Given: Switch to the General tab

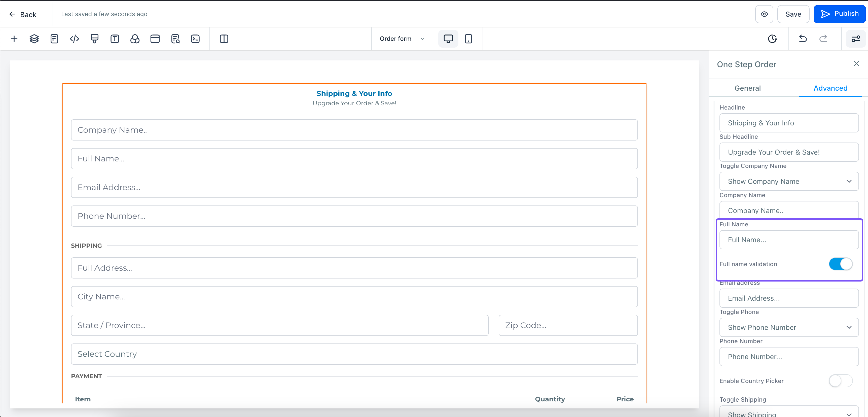Looking at the screenshot, I should coord(747,88).
